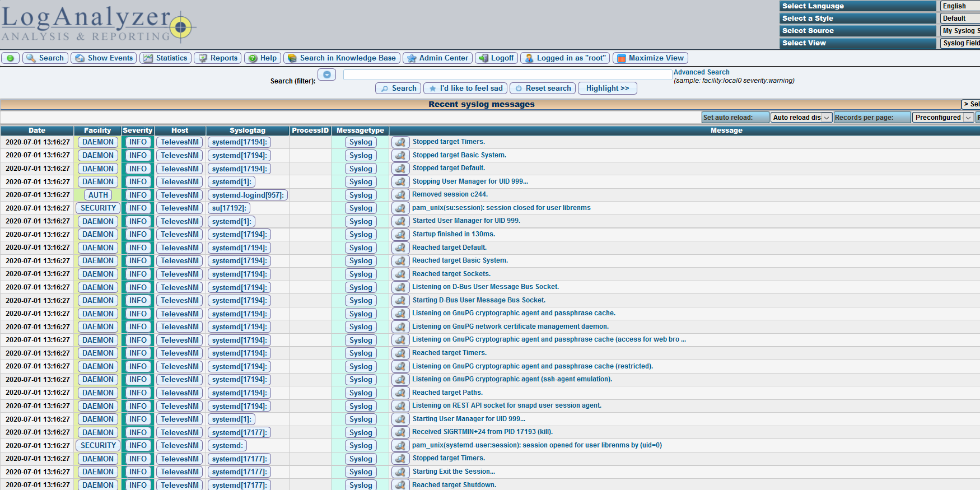Open the auto reload dropdown
980x490 pixels.
[801, 118]
